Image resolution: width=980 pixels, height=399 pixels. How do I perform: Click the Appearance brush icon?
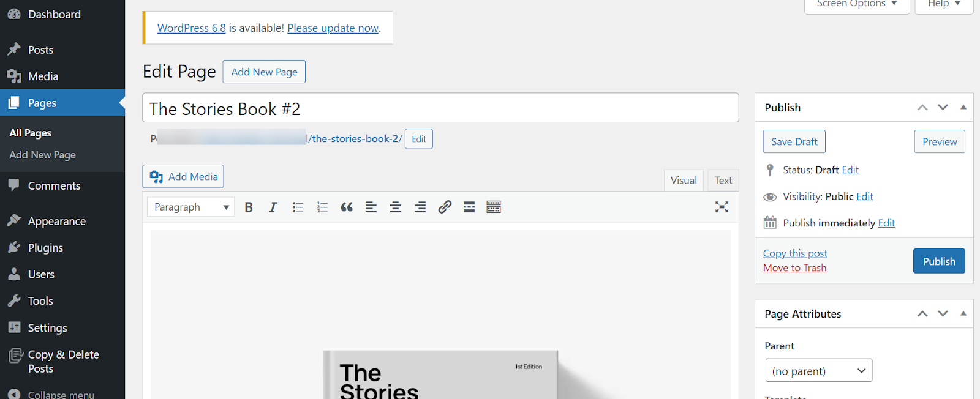(14, 220)
